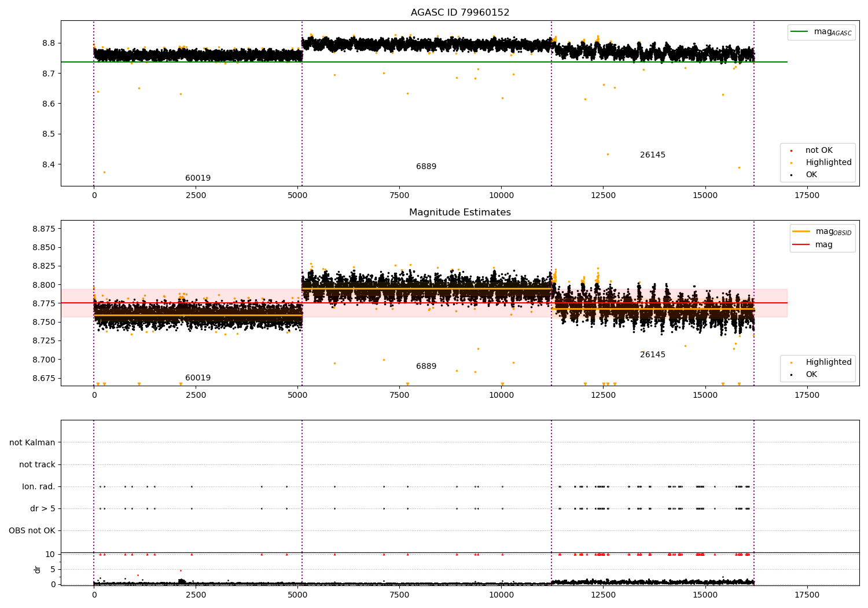Image resolution: width=868 pixels, height=608 pixels.
Task: Click the 'not Kalman' axis label
Action: pos(32,443)
